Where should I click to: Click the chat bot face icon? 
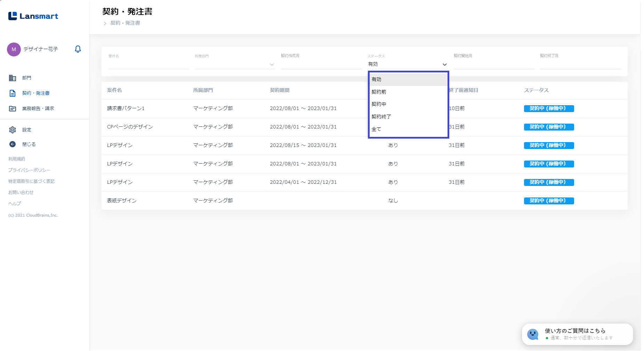533,334
